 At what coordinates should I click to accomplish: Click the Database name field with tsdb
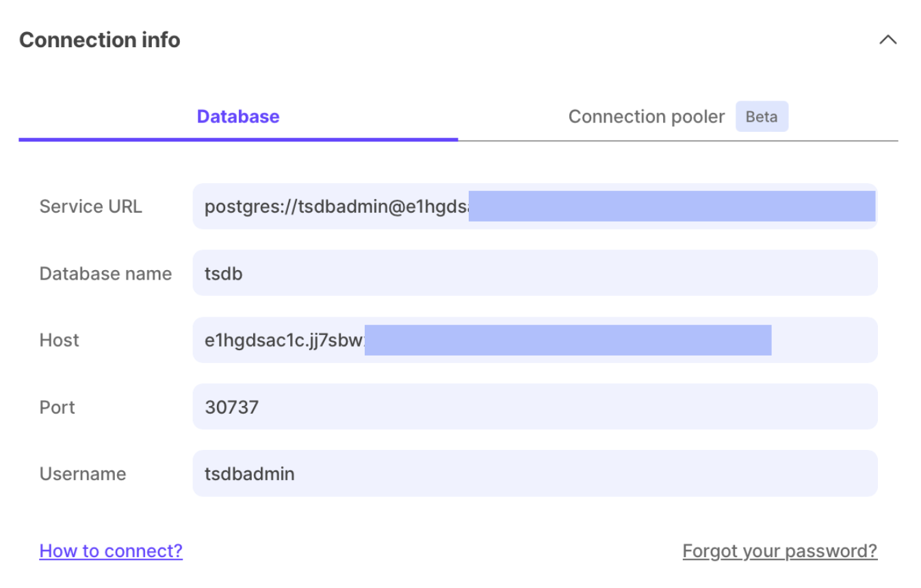tap(534, 273)
